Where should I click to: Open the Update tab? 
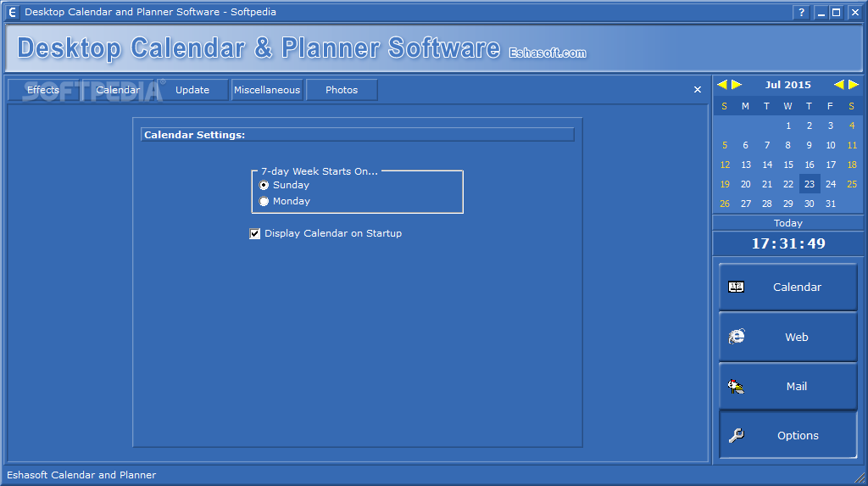(x=192, y=90)
